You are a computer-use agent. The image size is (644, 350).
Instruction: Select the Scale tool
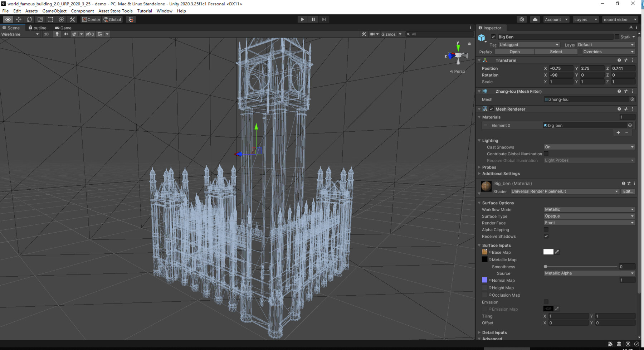point(40,19)
